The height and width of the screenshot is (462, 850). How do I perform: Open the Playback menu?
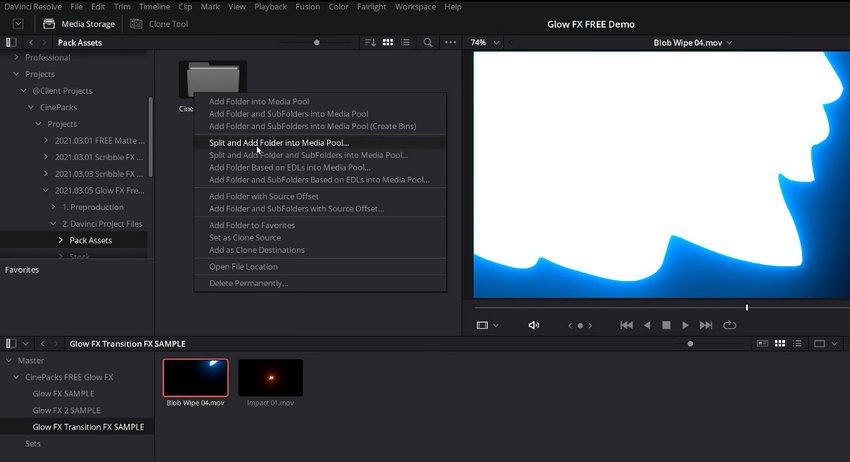pos(271,7)
